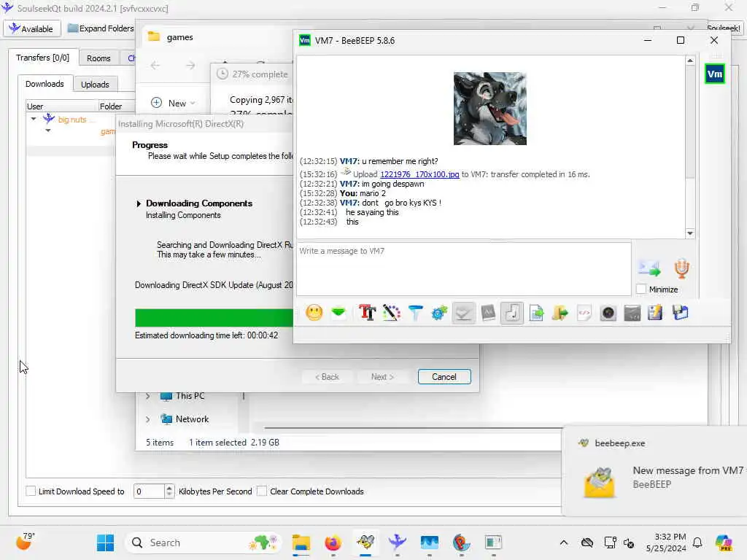This screenshot has height=560, width=747.
Task: Open chat settings with blue gear icon
Action: [439, 313]
